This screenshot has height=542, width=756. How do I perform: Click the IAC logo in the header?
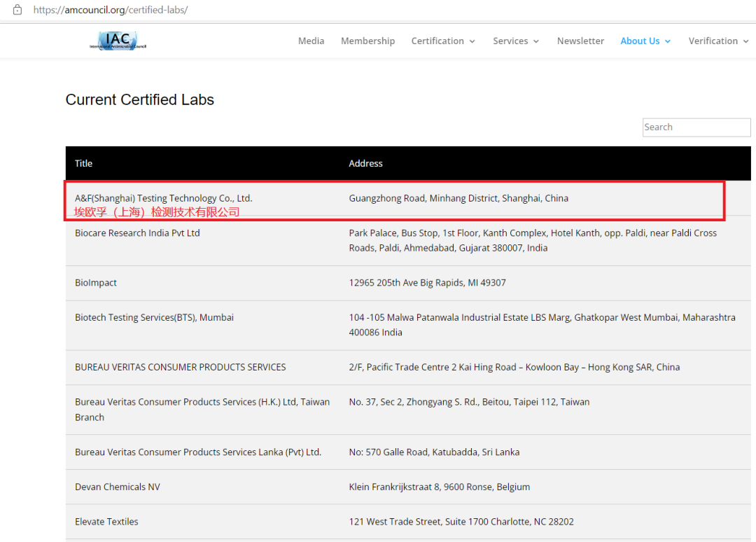click(x=118, y=41)
